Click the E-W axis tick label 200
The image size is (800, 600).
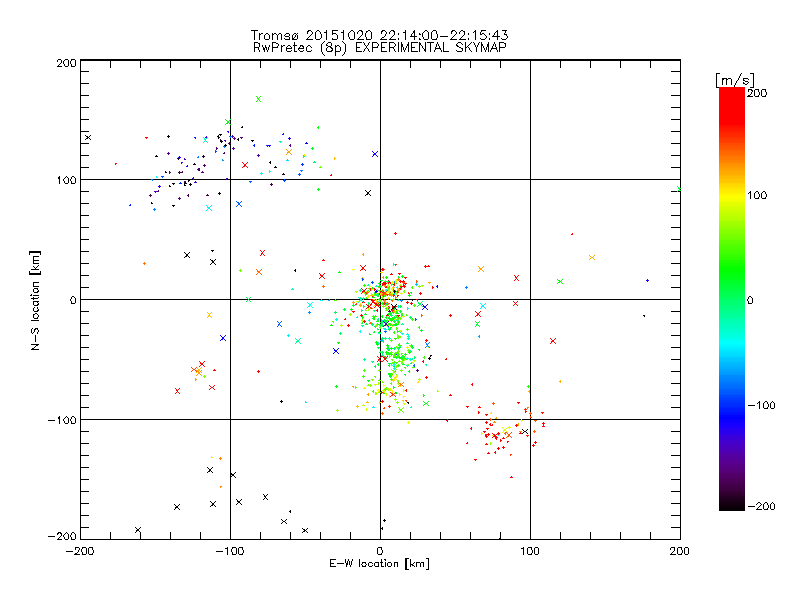[x=680, y=551]
